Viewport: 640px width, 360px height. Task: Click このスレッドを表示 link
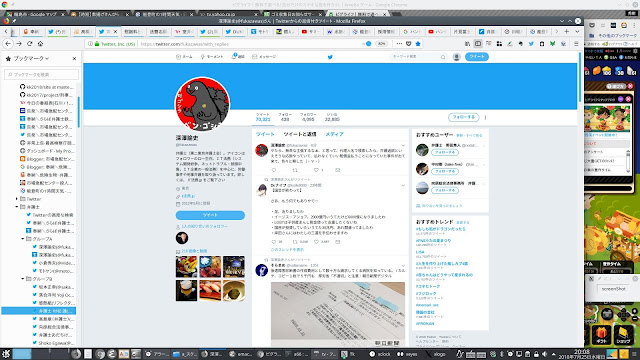pyautogui.click(x=287, y=249)
